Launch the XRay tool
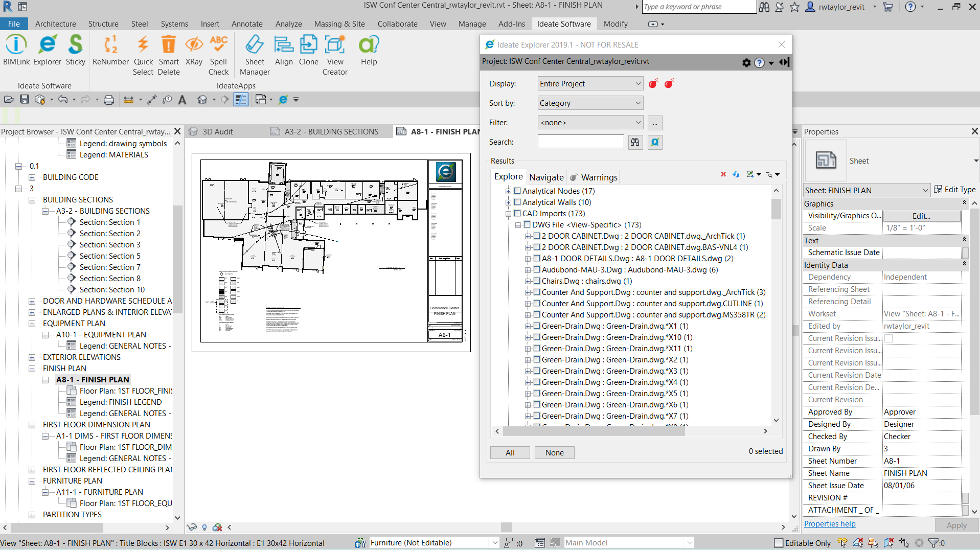Image resolution: width=980 pixels, height=550 pixels. click(x=194, y=50)
